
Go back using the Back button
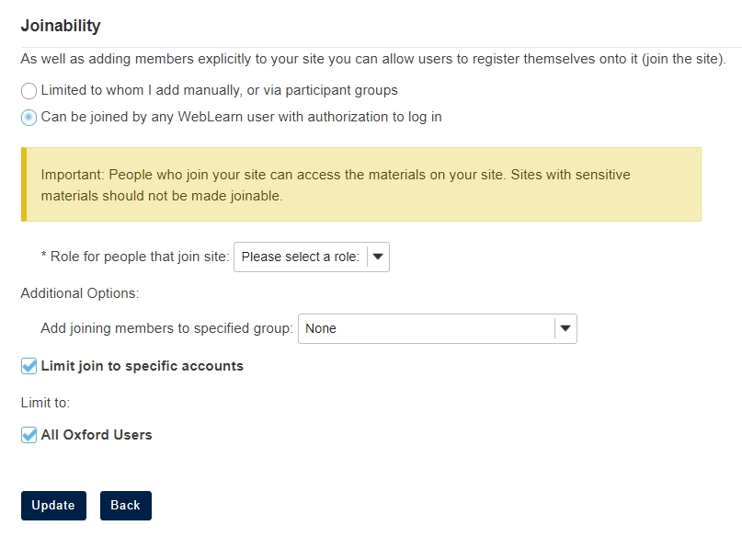click(x=125, y=506)
